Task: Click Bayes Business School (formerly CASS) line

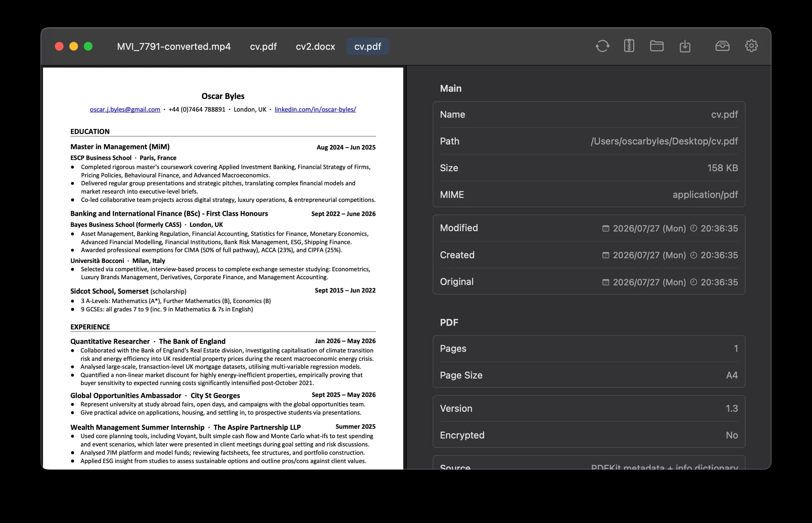Action: click(x=147, y=225)
